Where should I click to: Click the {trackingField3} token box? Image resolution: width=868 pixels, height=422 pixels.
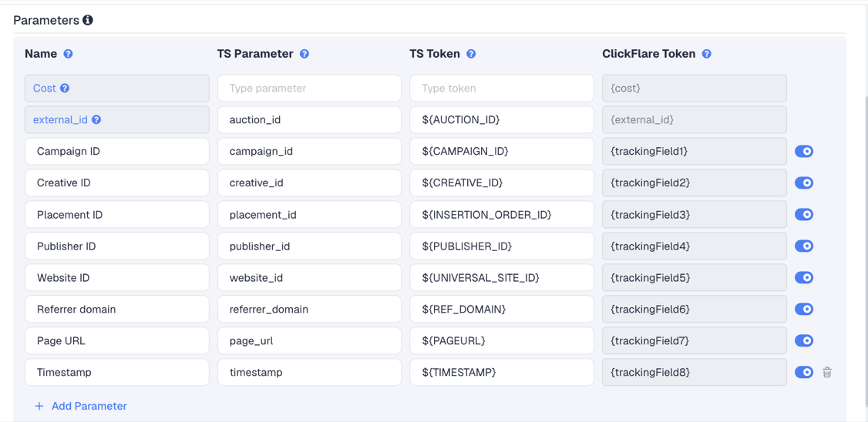[x=695, y=215]
